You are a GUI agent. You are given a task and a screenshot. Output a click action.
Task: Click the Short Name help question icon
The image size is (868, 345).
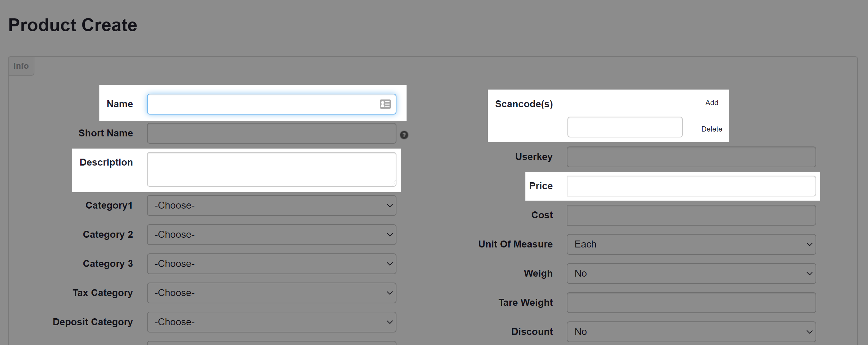coord(404,135)
